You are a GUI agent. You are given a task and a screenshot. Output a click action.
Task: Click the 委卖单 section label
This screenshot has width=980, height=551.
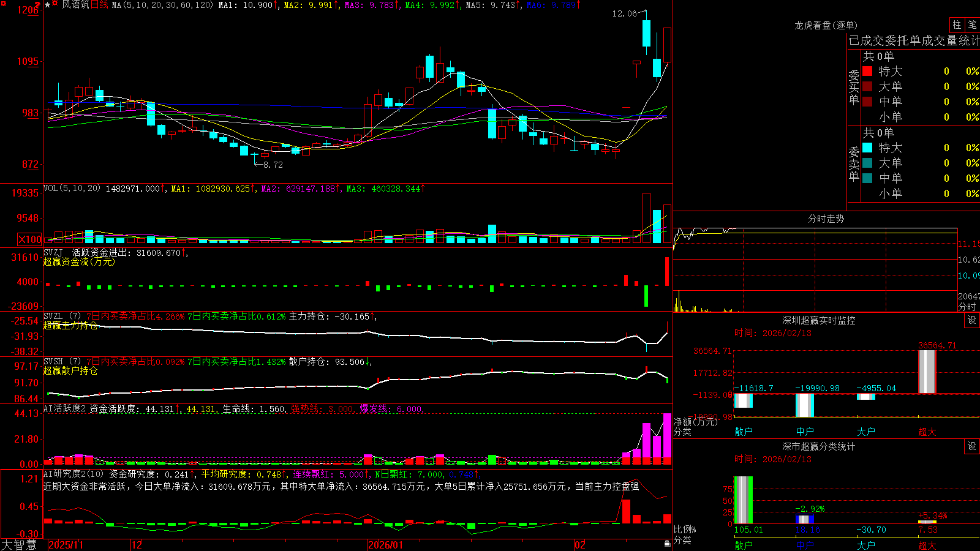[854, 163]
